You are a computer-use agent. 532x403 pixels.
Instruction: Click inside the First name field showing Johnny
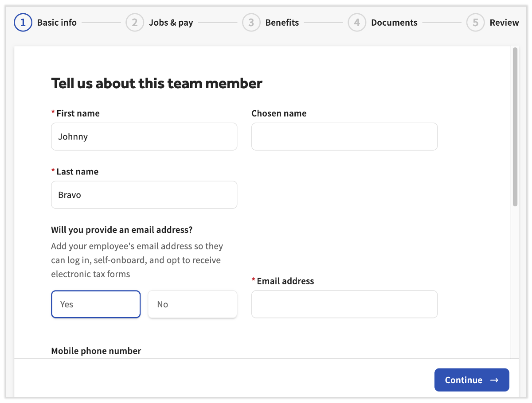pos(144,136)
